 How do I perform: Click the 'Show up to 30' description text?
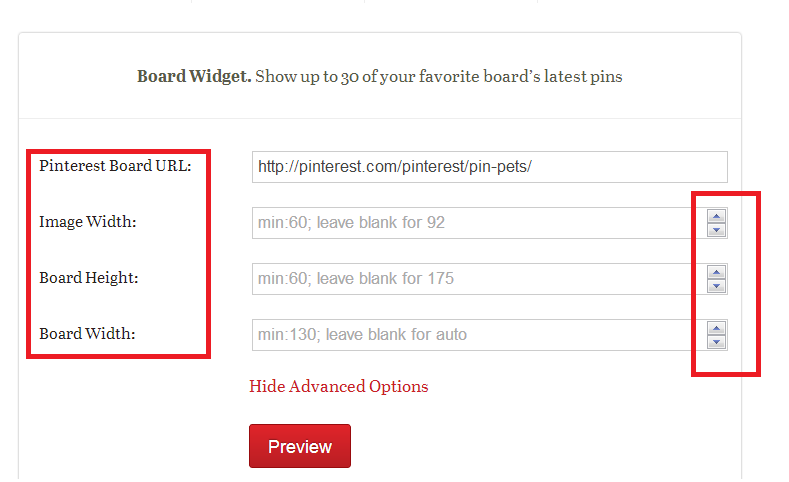pyautogui.click(x=438, y=77)
